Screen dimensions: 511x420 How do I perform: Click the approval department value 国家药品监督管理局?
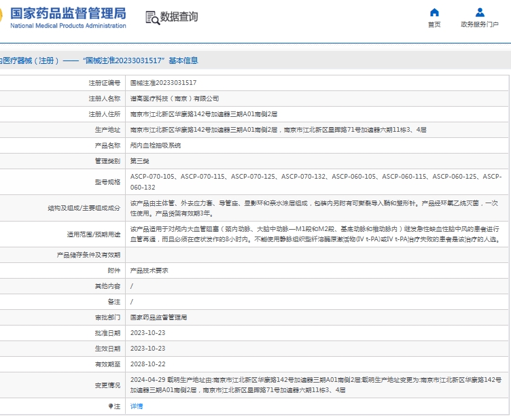point(159,317)
